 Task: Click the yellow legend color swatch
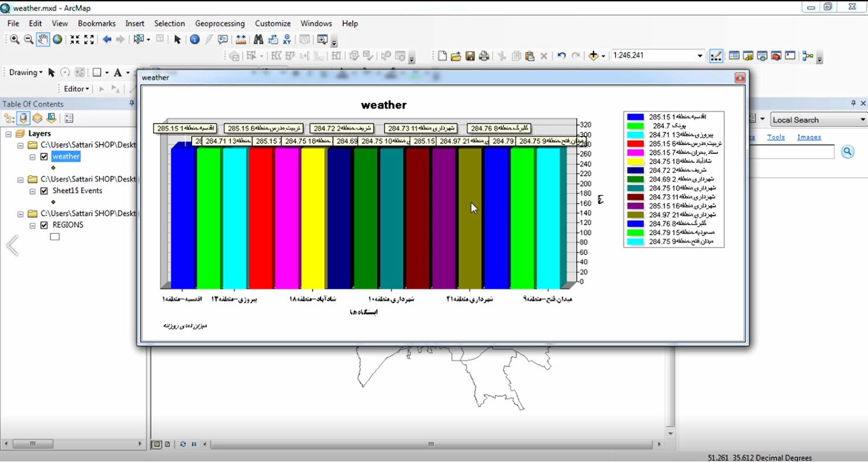click(635, 161)
